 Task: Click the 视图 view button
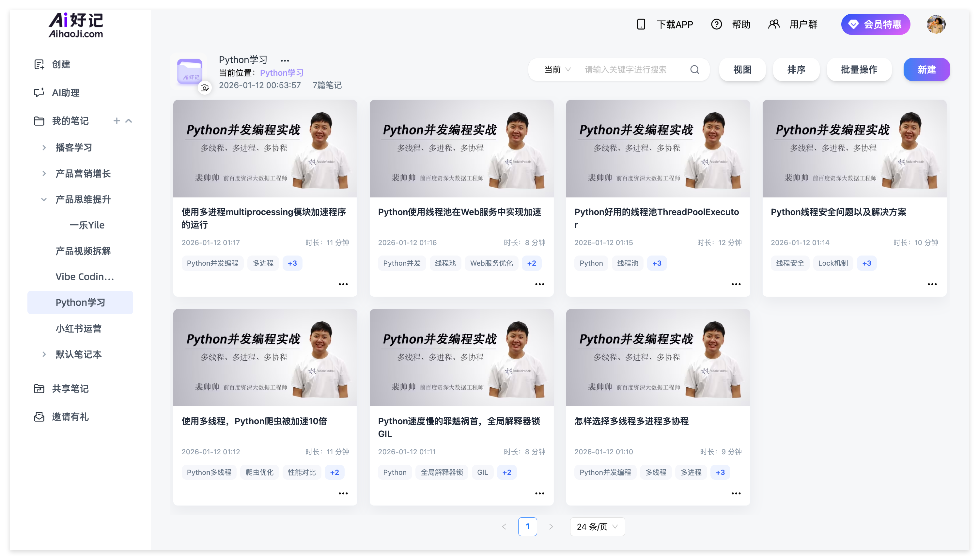742,70
